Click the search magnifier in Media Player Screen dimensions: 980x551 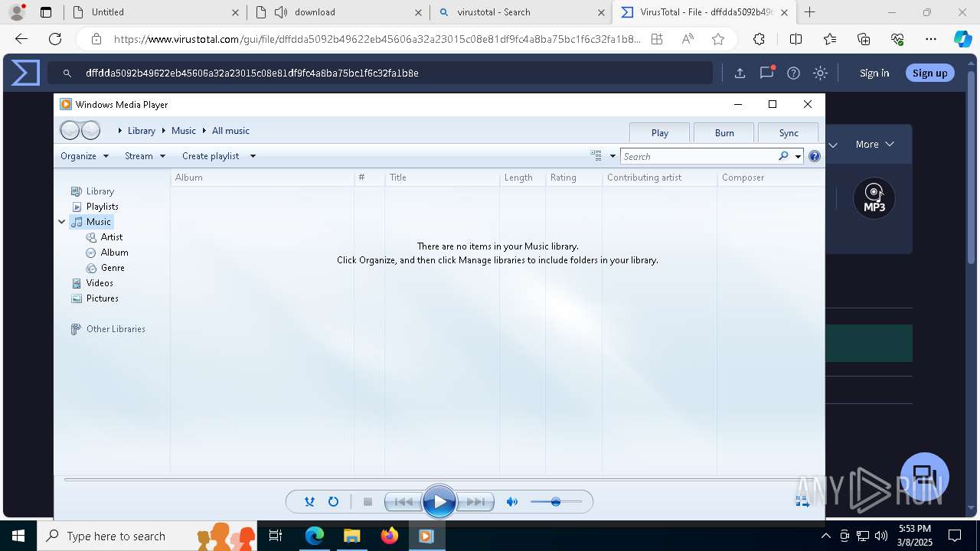point(783,156)
